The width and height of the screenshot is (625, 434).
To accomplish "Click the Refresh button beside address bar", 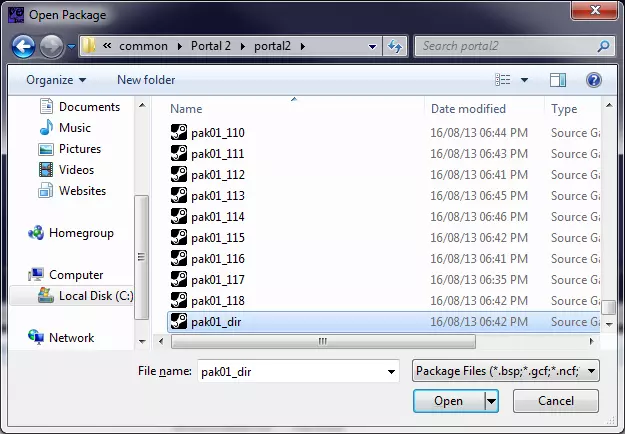I will pos(395,47).
